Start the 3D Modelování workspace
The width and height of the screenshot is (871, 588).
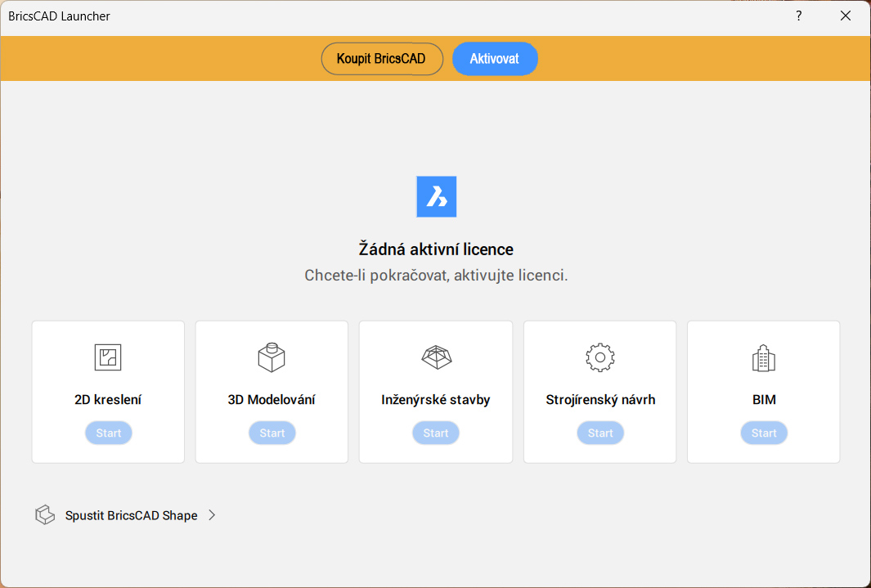tap(272, 433)
